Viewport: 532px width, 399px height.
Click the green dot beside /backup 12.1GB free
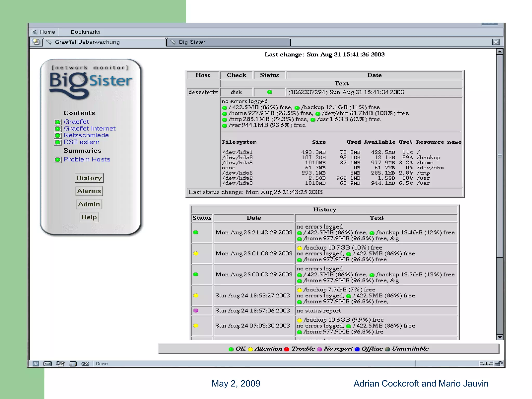click(297, 108)
